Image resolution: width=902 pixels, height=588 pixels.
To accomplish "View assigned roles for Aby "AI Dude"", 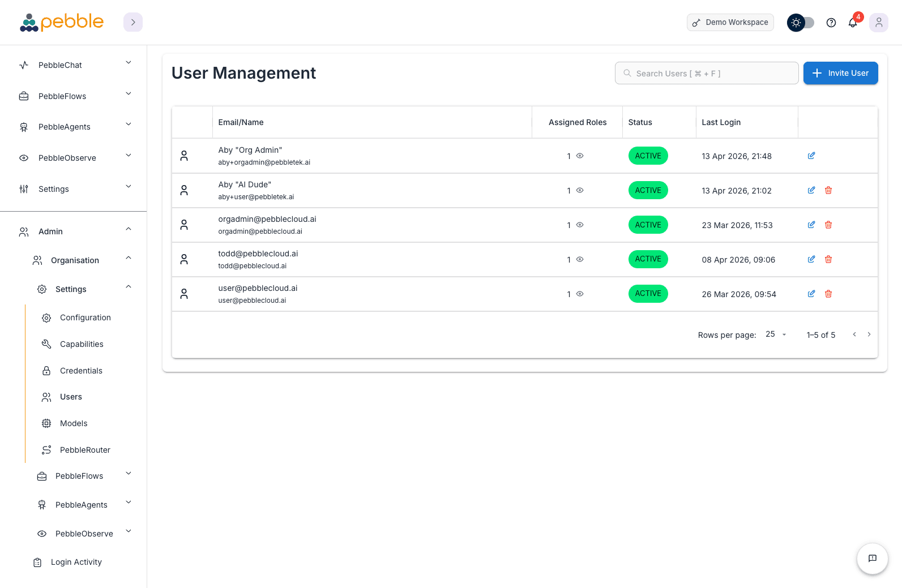I will point(580,190).
